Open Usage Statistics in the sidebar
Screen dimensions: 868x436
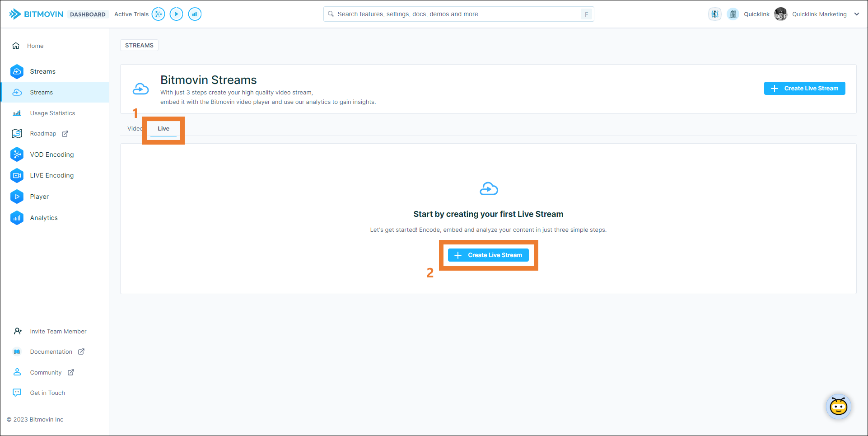coord(52,113)
